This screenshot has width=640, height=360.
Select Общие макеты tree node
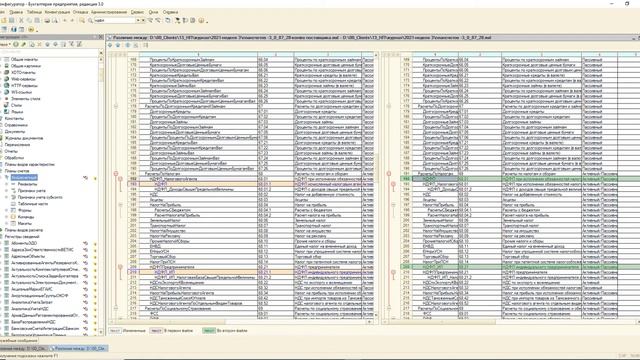pos(24,60)
